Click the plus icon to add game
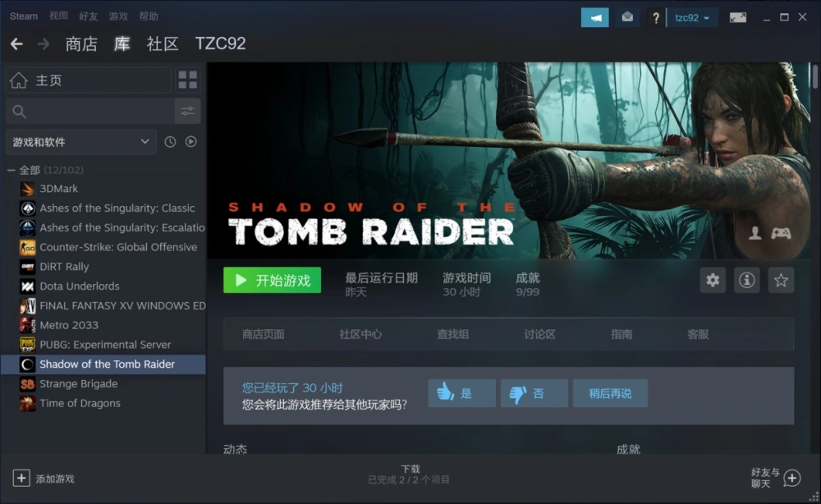The width and height of the screenshot is (821, 504). click(x=21, y=478)
